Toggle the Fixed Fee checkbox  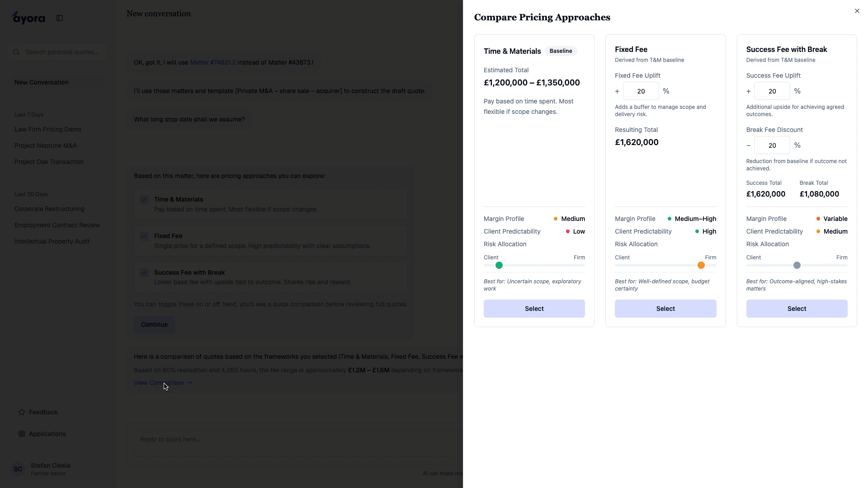click(144, 236)
